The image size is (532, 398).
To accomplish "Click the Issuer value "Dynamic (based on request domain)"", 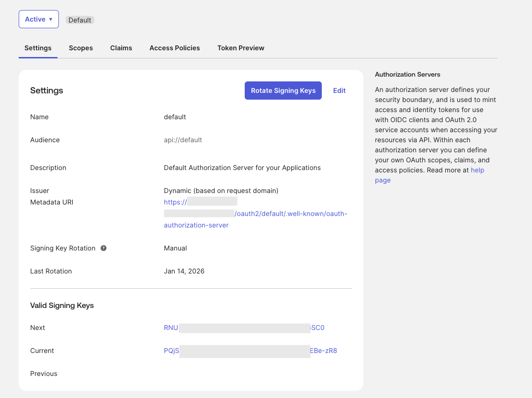I will point(221,191).
